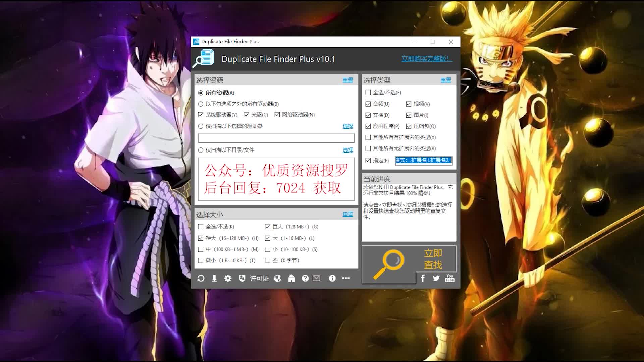
Task: Click 重置 link in 选择大小 section
Action: click(x=348, y=214)
